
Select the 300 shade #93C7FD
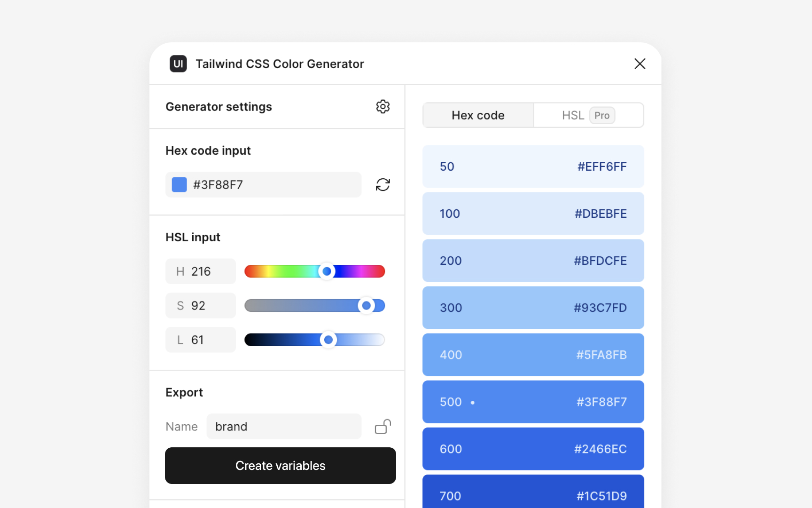(533, 308)
